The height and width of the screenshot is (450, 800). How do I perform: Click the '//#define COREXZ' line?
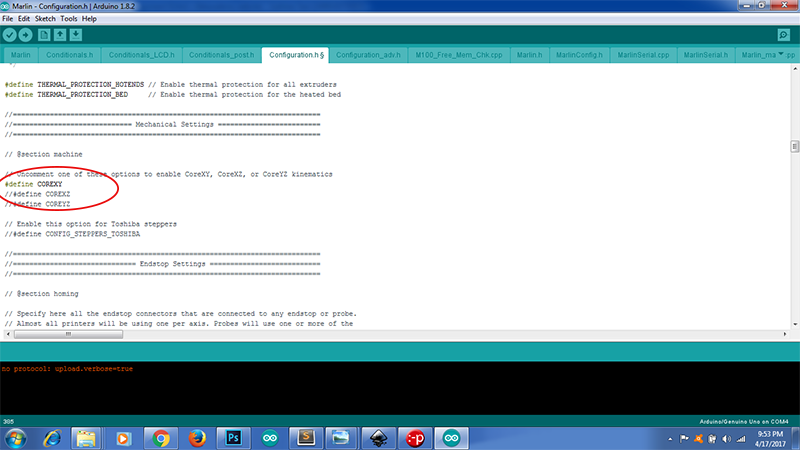pyautogui.click(x=37, y=194)
